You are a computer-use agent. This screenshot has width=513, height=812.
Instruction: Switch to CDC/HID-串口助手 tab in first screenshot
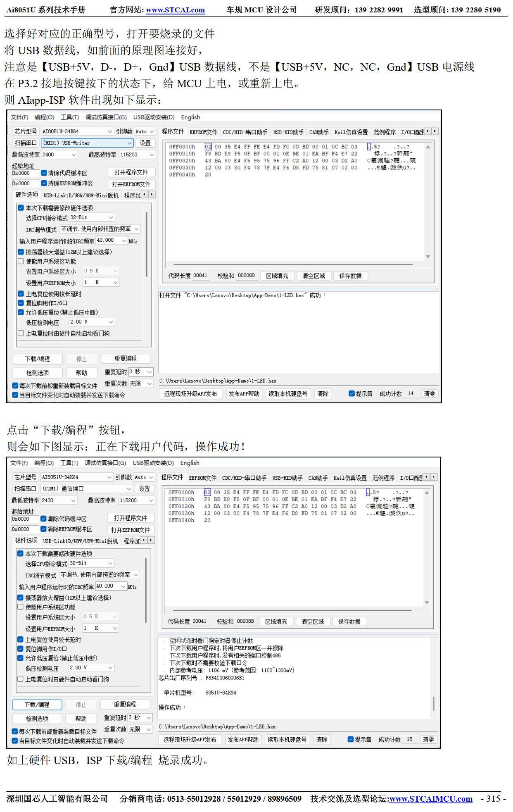[245, 132]
